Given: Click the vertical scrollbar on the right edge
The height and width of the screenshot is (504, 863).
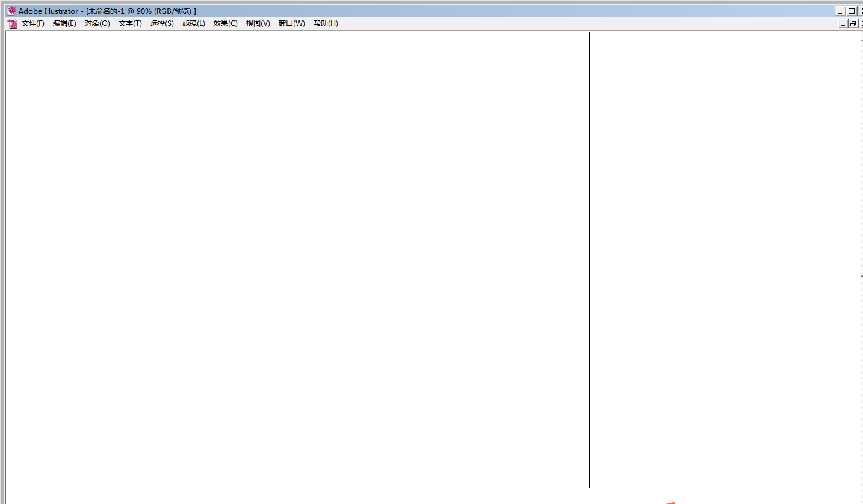Looking at the screenshot, I should pyautogui.click(x=861, y=180).
